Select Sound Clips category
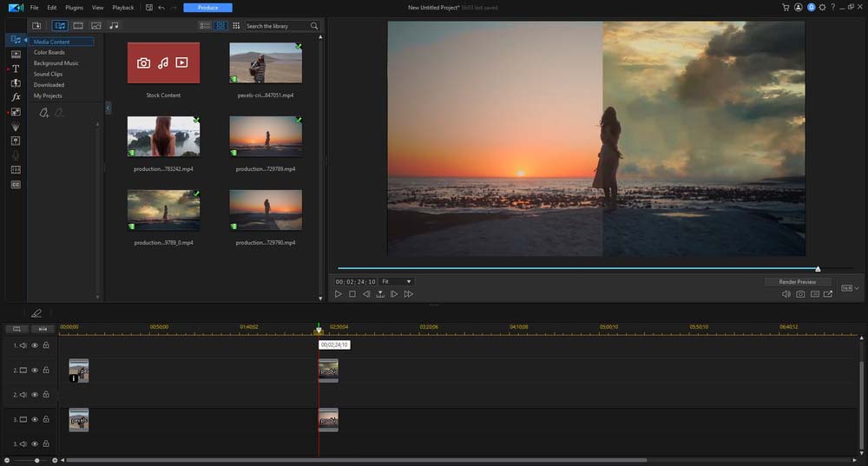 48,74
